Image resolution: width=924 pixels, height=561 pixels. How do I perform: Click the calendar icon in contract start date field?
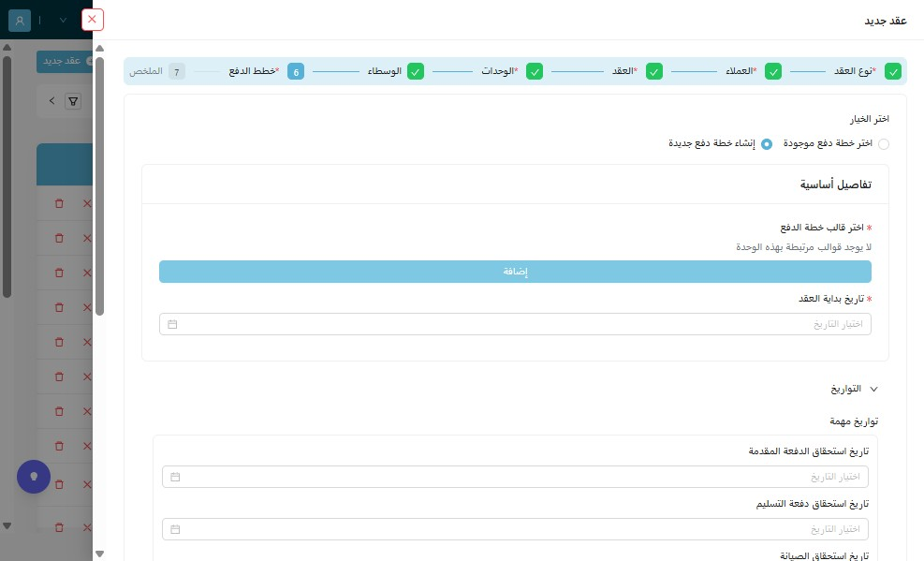pos(172,324)
